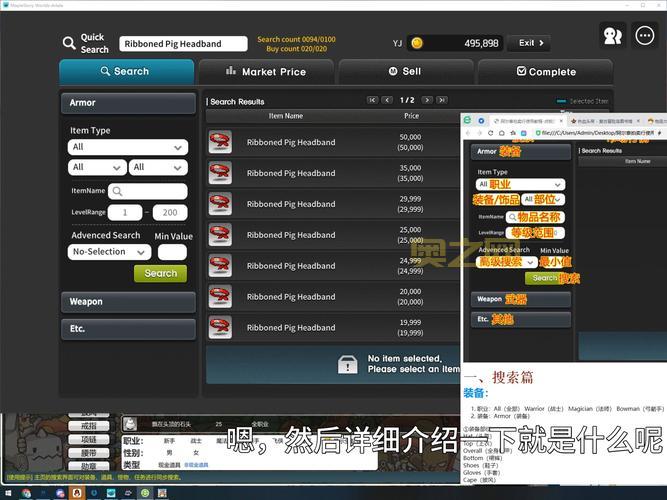This screenshot has width=667, height=500.
Task: Click the reload icon in browser window
Action: (x=490, y=133)
